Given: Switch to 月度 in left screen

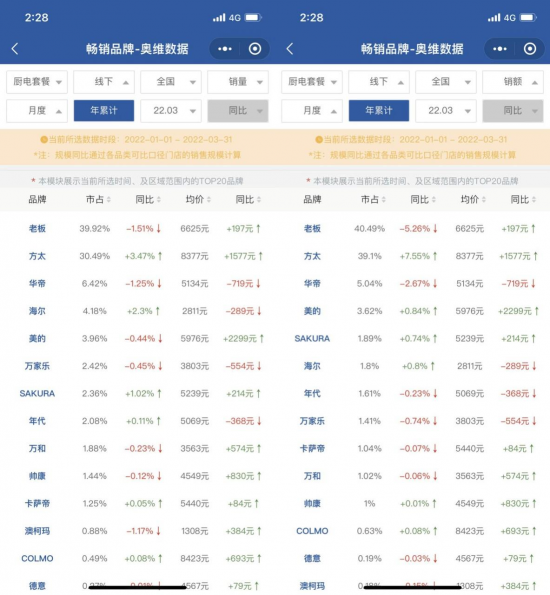Looking at the screenshot, I should click(37, 111).
